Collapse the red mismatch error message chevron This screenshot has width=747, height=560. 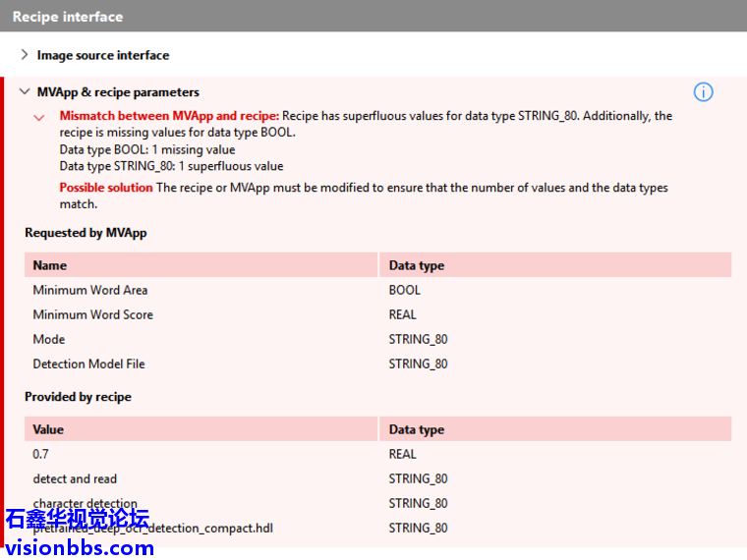coord(39,117)
